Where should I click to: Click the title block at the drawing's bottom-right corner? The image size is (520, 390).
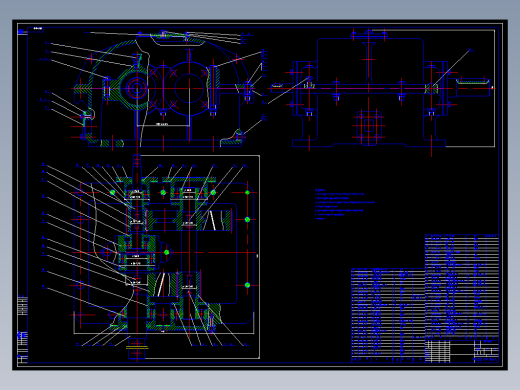(462, 351)
